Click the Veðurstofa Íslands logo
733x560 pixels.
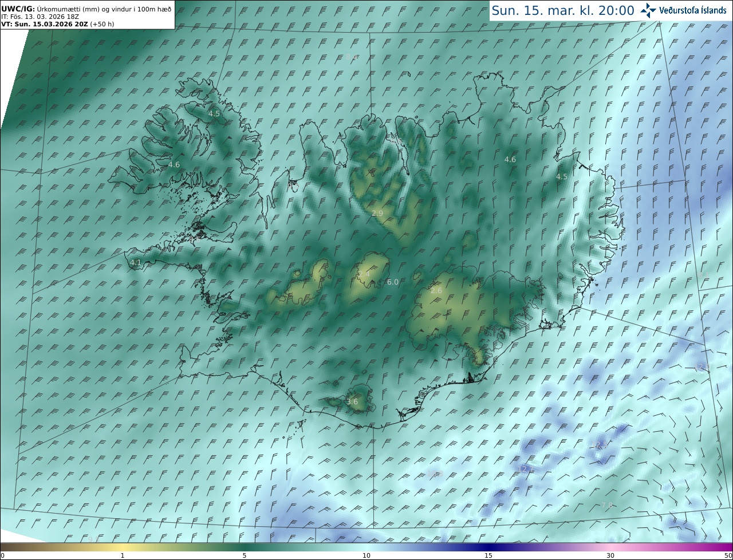click(684, 10)
